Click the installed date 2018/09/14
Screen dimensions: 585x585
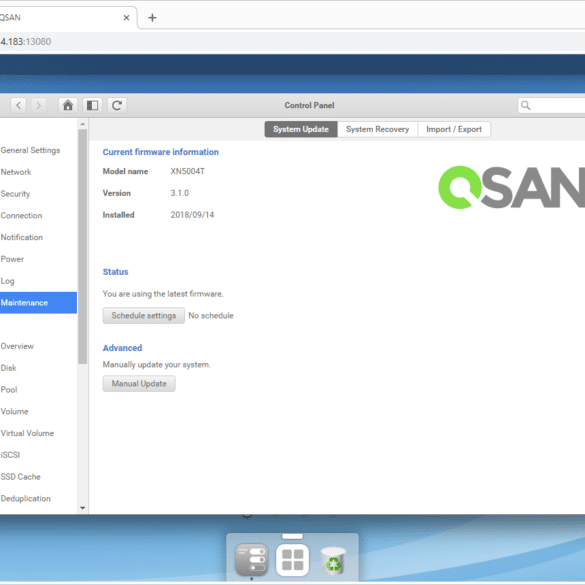point(193,215)
